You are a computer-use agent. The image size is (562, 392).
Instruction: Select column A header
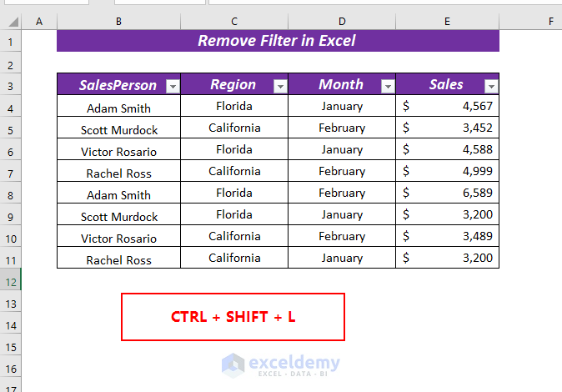point(39,21)
